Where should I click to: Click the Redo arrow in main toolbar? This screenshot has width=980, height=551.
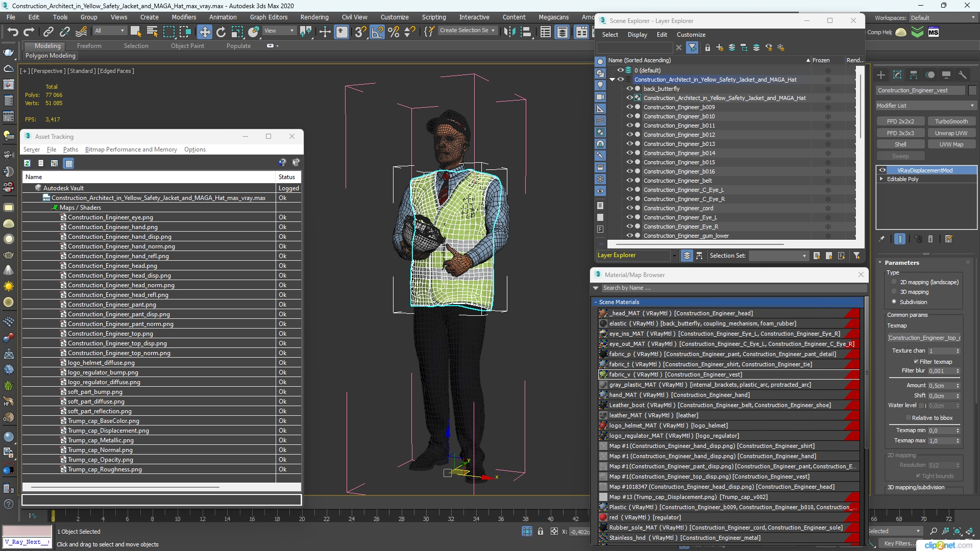29,32
